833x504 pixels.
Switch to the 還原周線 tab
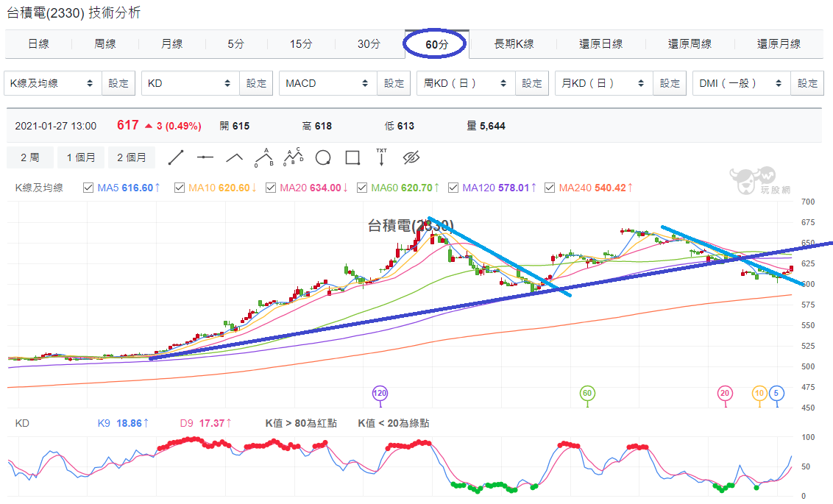(690, 44)
